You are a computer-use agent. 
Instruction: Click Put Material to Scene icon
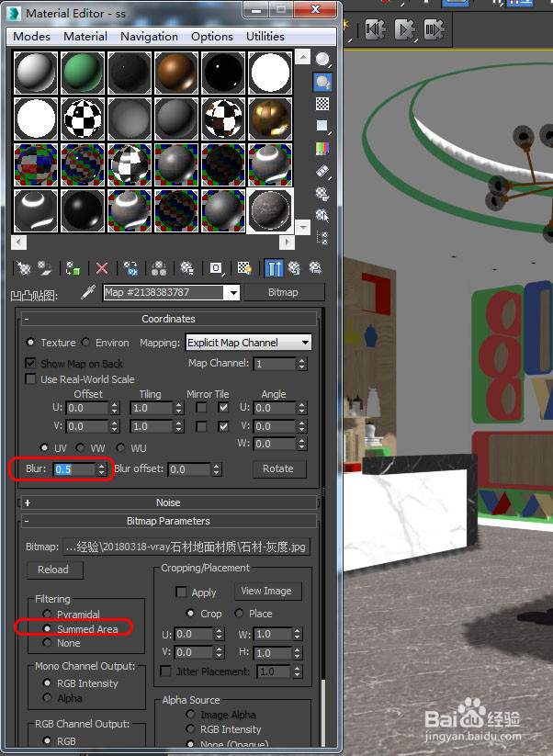coord(45,268)
